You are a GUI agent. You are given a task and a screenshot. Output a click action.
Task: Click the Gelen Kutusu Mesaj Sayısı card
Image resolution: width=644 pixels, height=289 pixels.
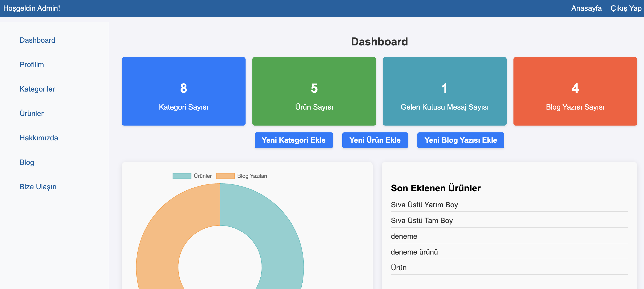[x=445, y=91]
